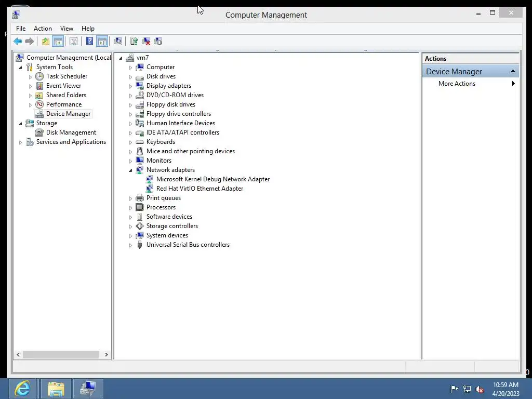Select Disk Management in the tree
This screenshot has height=399, width=532.
(x=71, y=132)
